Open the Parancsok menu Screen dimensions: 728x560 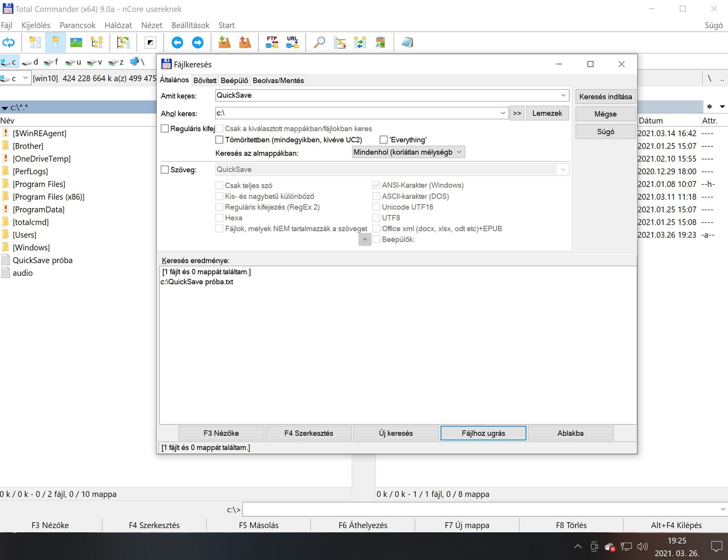pos(77,25)
